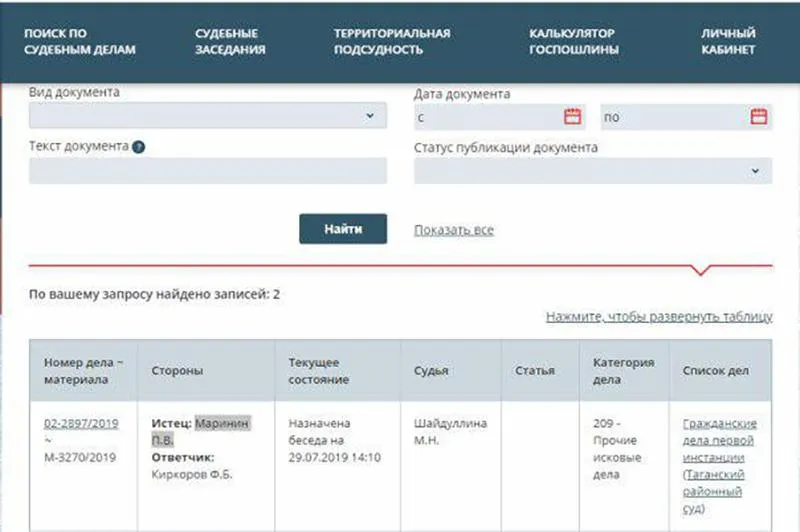This screenshot has height=532, width=800.
Task: Show help tooltip for Текст документа
Action: pos(138,147)
